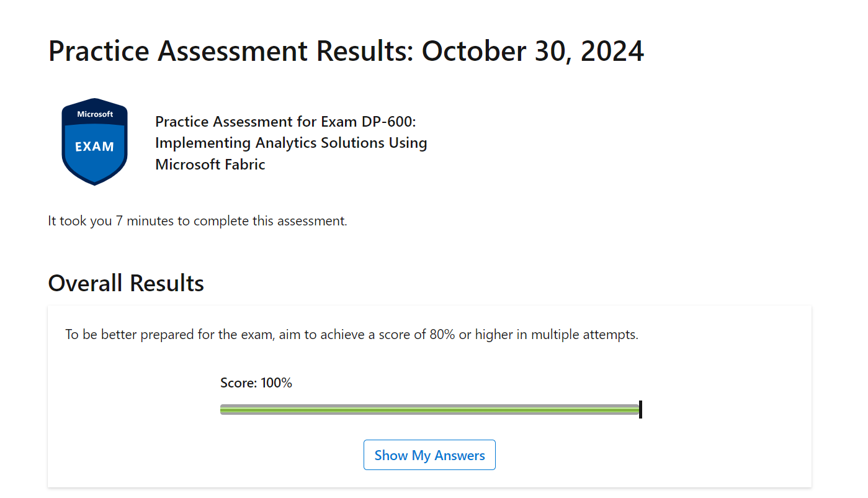Click the black marker at the bar's end
This screenshot has height=498, width=868.
641,409
